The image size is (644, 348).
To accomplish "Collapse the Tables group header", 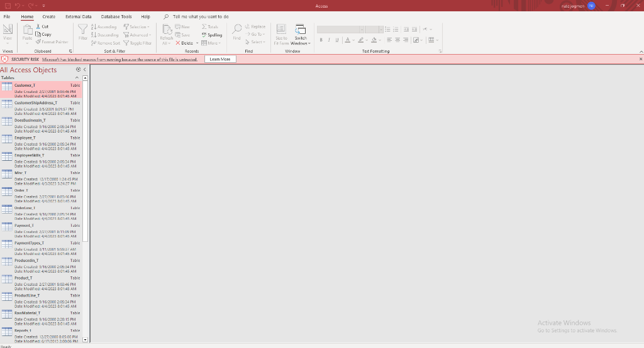I will click(x=77, y=77).
